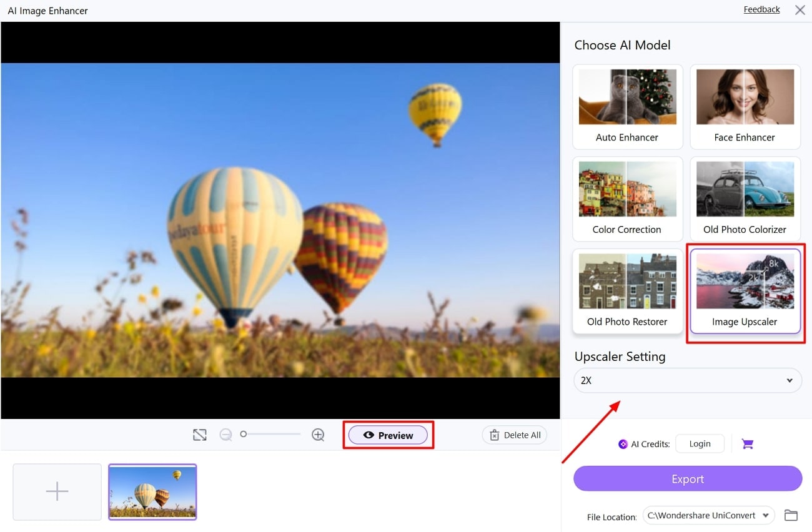Select the Auto Enhancer model
Screen dimensions: 812x532
[x=627, y=107]
